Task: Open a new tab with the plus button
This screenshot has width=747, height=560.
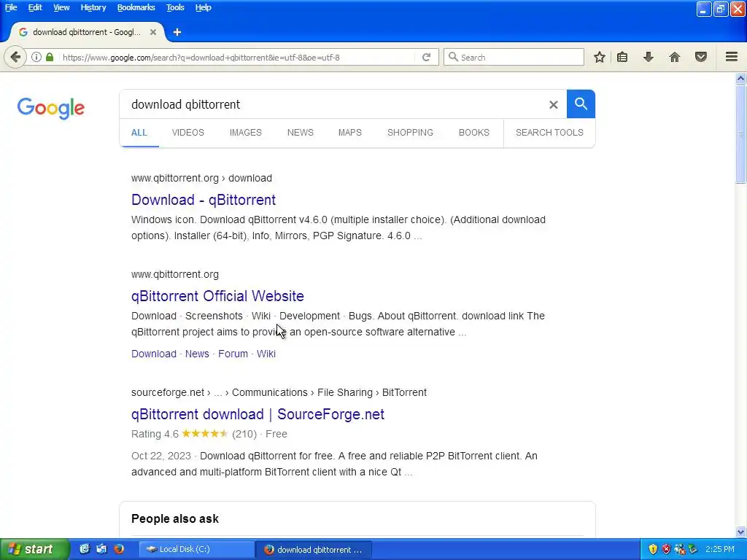Action: (177, 32)
